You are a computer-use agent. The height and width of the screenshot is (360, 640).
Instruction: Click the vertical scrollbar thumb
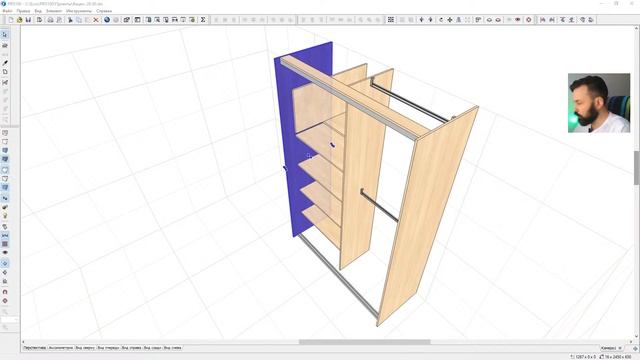coord(636,167)
